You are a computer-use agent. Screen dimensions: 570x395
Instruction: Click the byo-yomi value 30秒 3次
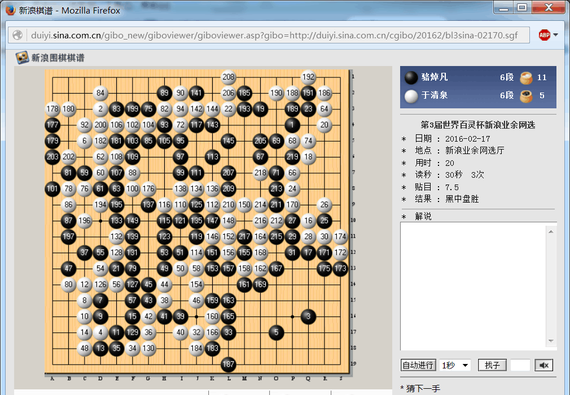[x=465, y=175]
